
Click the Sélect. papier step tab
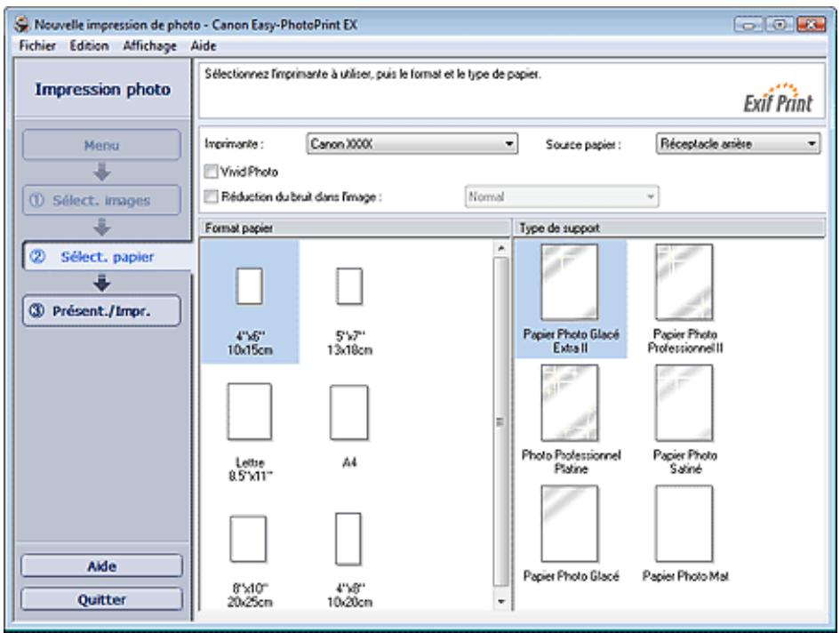click(x=108, y=256)
